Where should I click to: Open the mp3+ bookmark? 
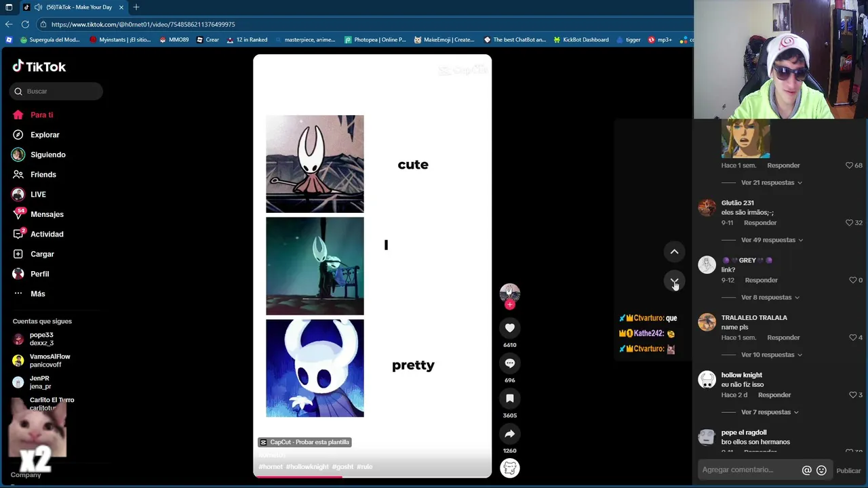click(660, 40)
